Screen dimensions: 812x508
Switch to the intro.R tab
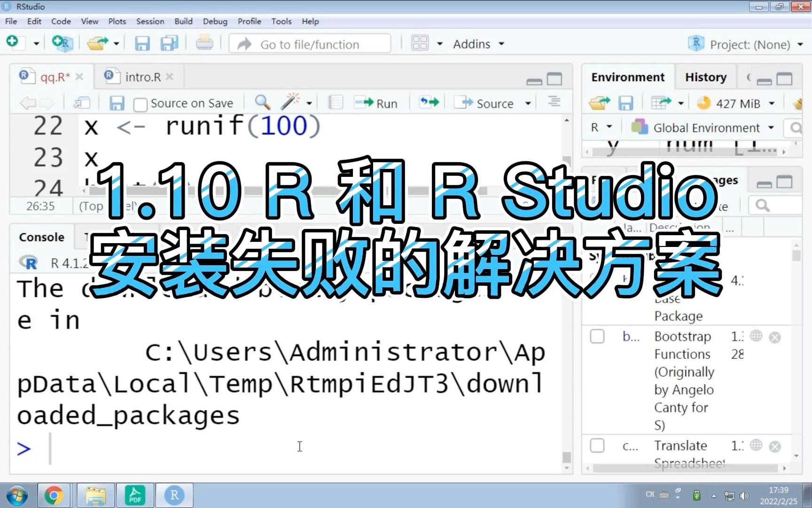[143, 77]
